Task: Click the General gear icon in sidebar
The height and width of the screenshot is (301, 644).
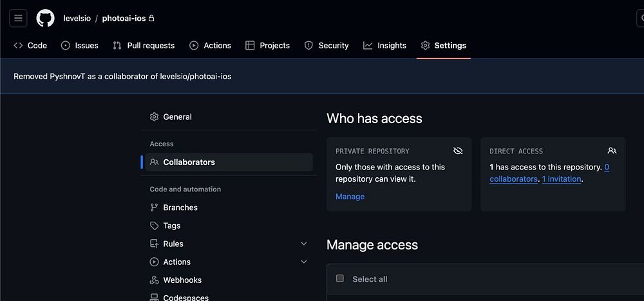Action: [154, 117]
